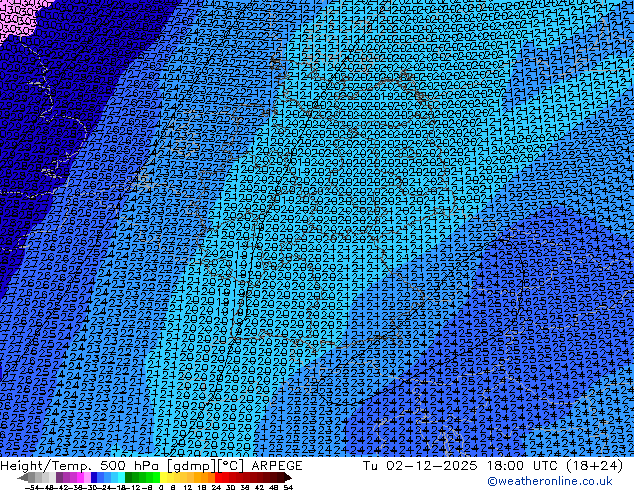This screenshot has height=490, width=634.
Task: Click the dark maroon right arrow end of legend
Action: point(288,477)
